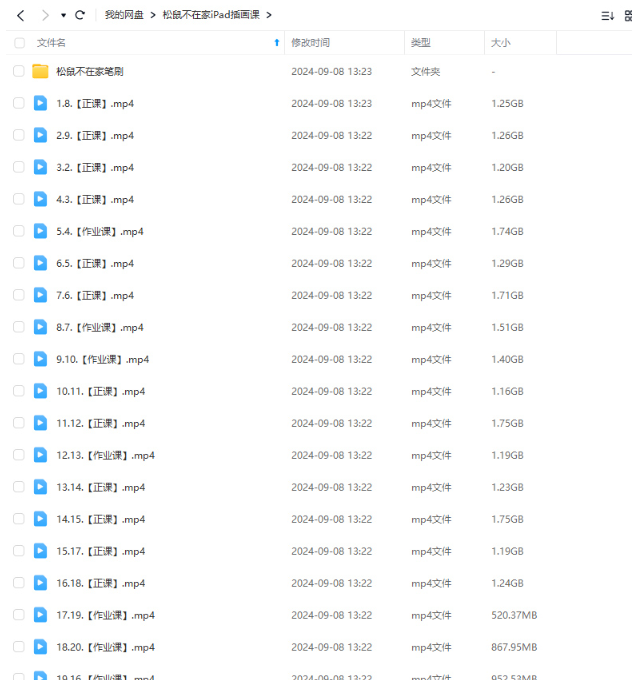632x680 pixels.
Task: Check the box for 4.3.【正课】.mp4
Action: 19,199
